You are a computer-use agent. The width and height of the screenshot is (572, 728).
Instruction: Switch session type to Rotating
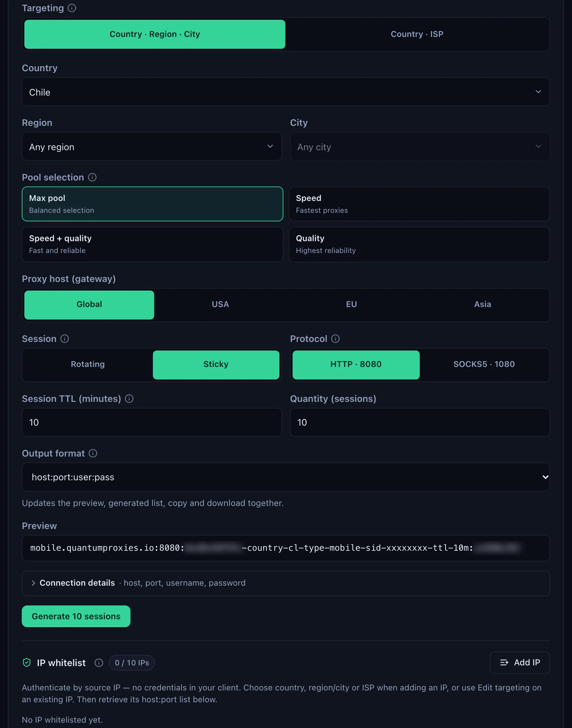tap(88, 365)
